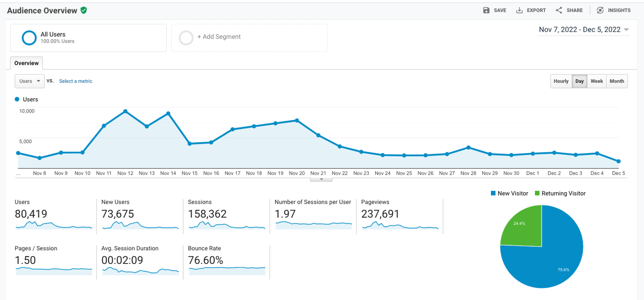Click the Pages / Session sparkline
This screenshot has width=644, height=300.
tap(54, 271)
